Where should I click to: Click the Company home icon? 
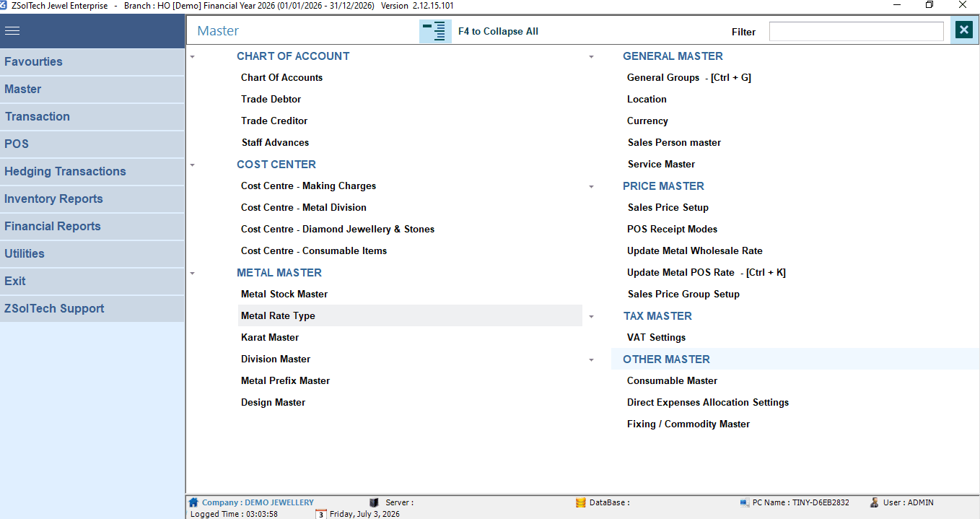pos(193,502)
